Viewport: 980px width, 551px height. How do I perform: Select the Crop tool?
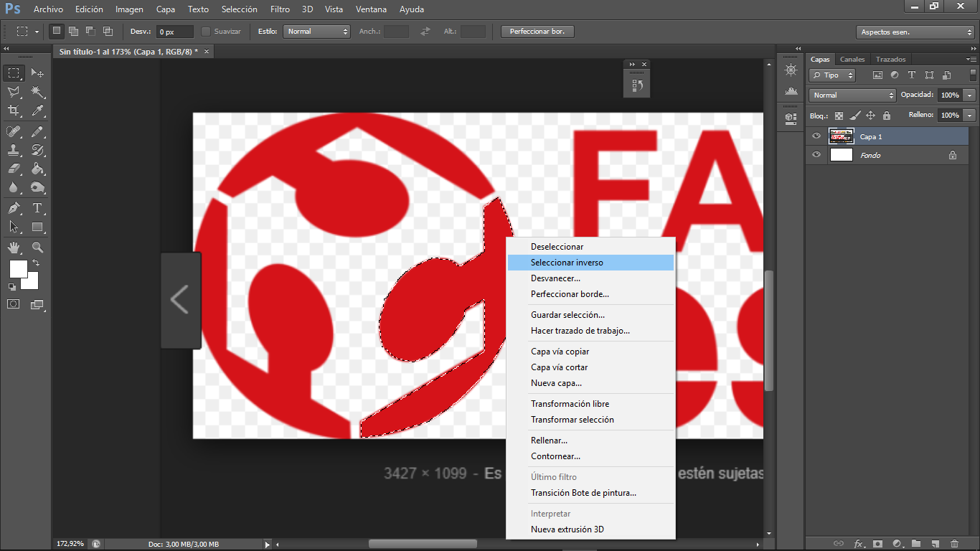(14, 110)
